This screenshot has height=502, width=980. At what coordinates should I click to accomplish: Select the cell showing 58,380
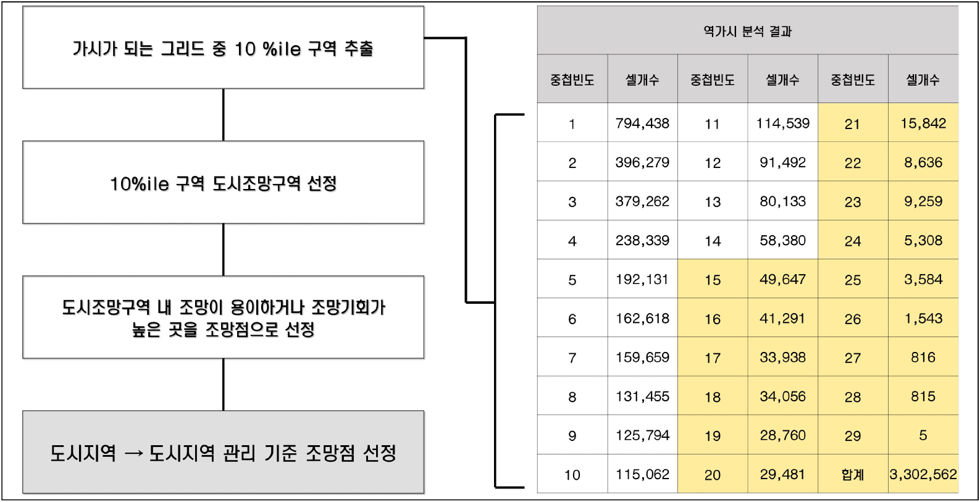[782, 240]
